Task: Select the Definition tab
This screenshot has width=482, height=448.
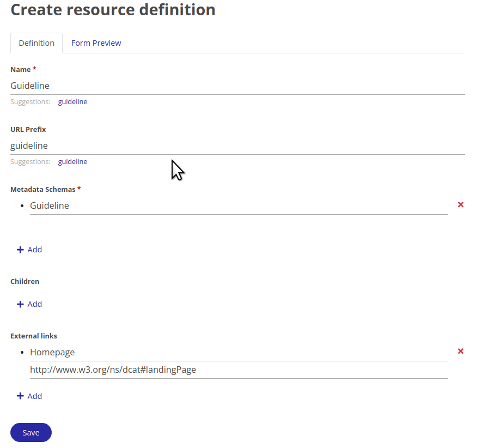Action: (x=36, y=43)
